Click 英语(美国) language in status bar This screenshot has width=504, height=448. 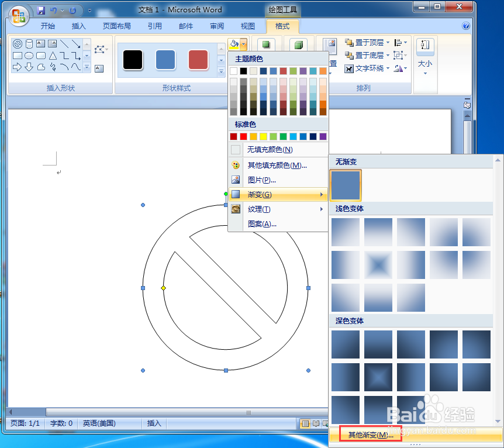pyautogui.click(x=99, y=423)
